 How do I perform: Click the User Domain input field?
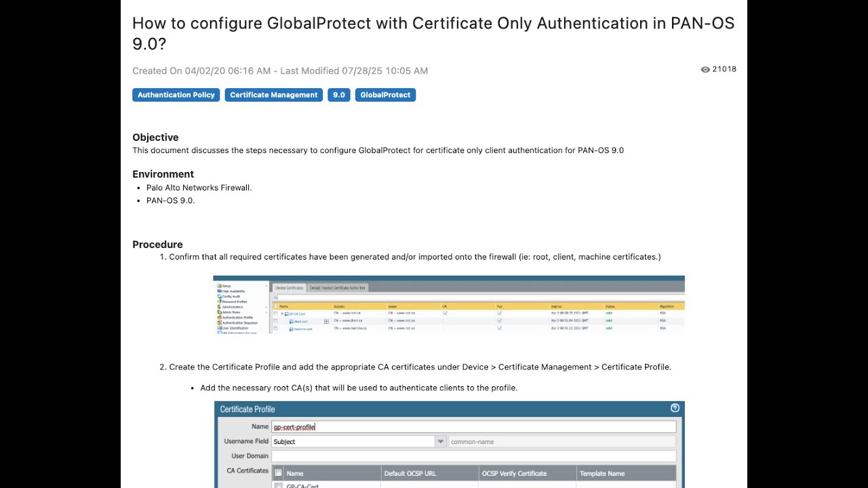[x=474, y=456]
